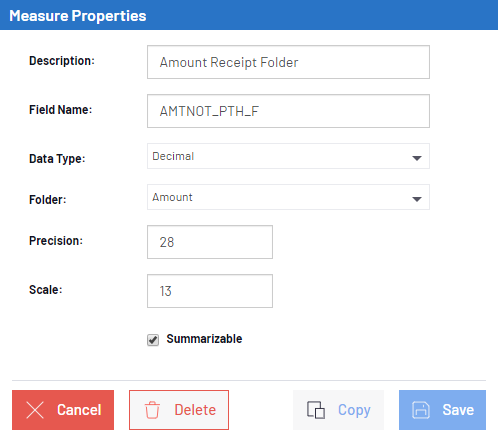This screenshot has width=498, height=438.
Task: Click the floppy disk icon on Save
Action: click(x=421, y=410)
